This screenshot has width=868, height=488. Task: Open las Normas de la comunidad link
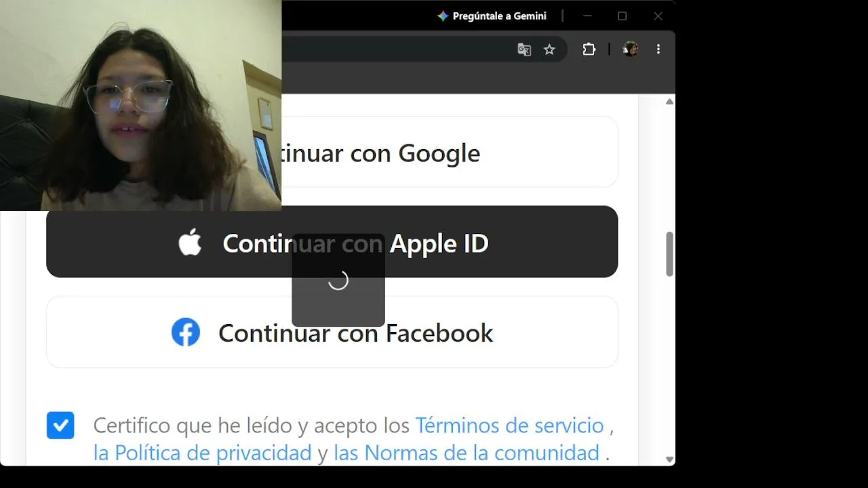467,453
